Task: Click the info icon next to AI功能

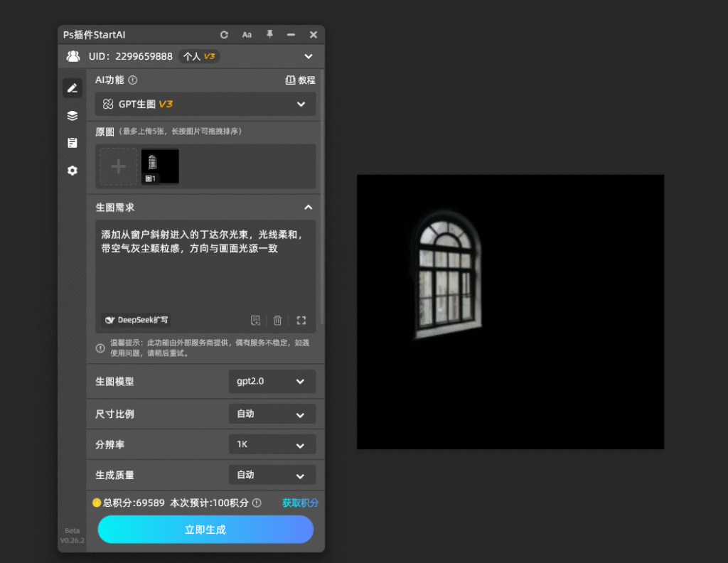Action: pyautogui.click(x=133, y=80)
